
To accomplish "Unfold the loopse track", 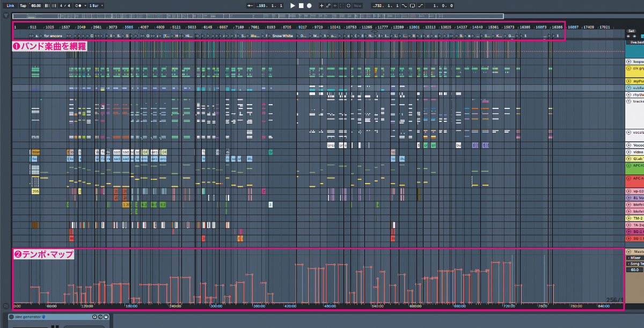I will tap(629, 62).
